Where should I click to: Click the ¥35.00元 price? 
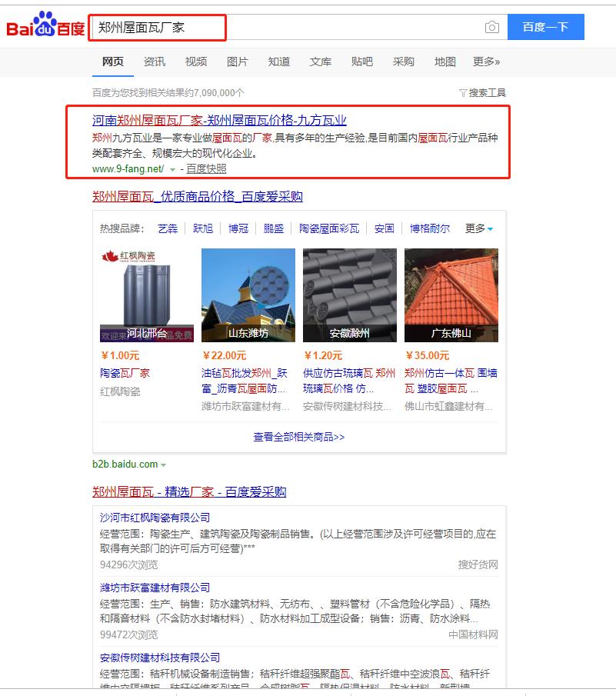coord(428,355)
